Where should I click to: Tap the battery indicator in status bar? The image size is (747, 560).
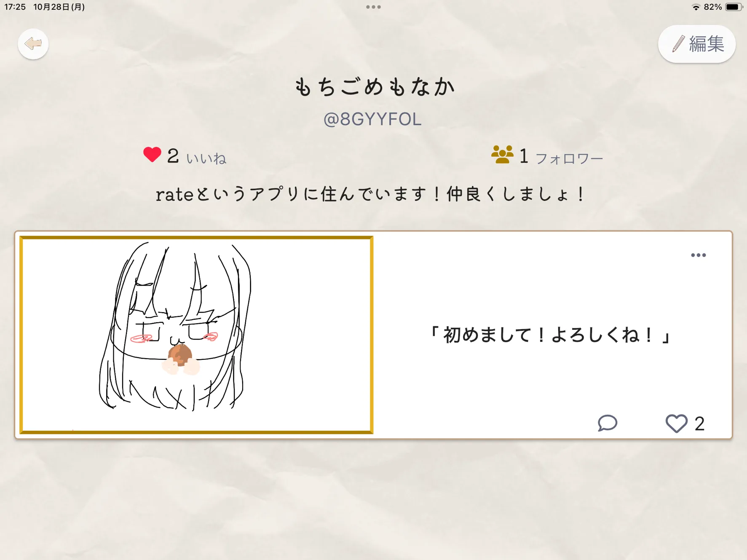click(733, 7)
